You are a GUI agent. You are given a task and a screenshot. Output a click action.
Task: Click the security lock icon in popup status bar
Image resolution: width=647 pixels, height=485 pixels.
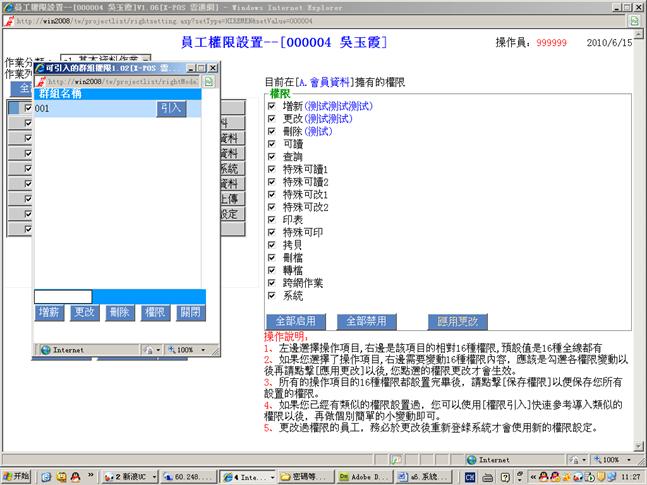[x=147, y=350]
